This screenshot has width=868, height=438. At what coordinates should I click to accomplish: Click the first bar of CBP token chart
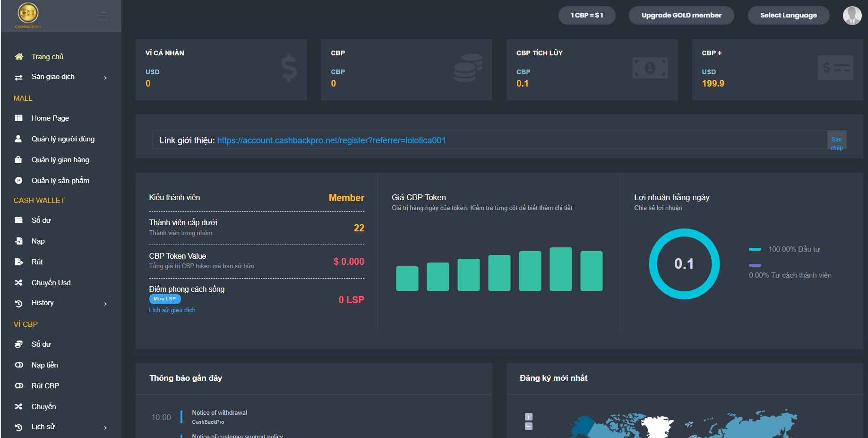(407, 278)
